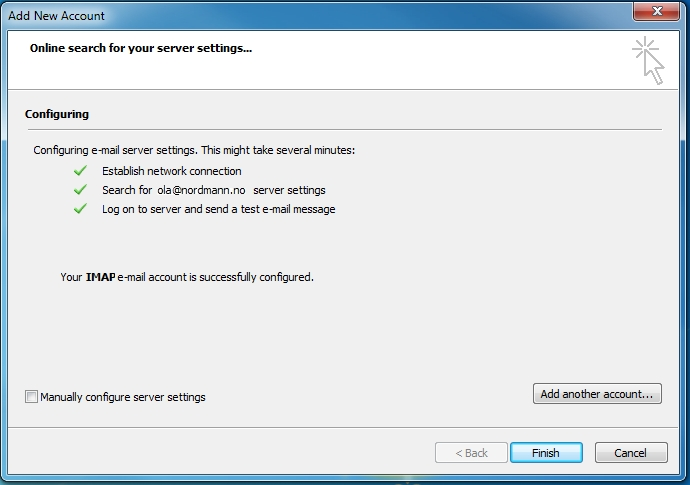Click checkmark beside Establish network connection
The height and width of the screenshot is (485, 690).
81,171
